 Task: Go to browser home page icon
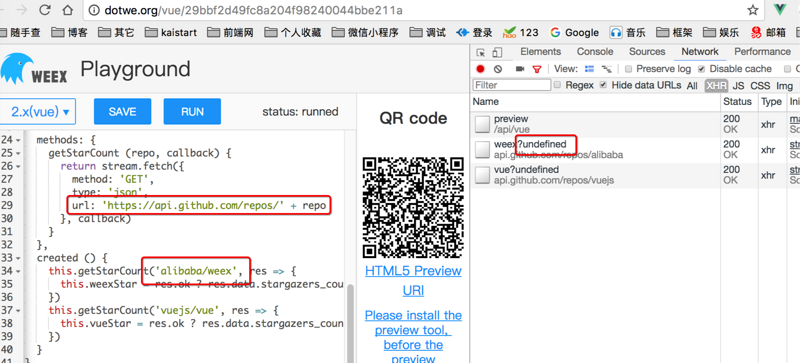67,10
